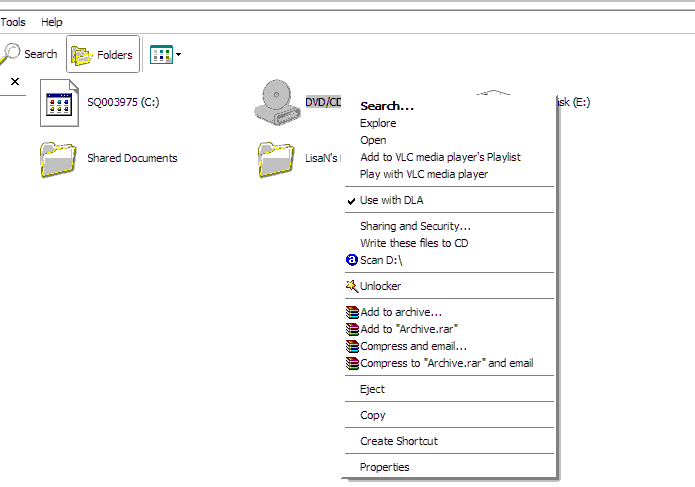Toggle the Folders pane button
Screen dimensions: 695x487
[x=103, y=54]
